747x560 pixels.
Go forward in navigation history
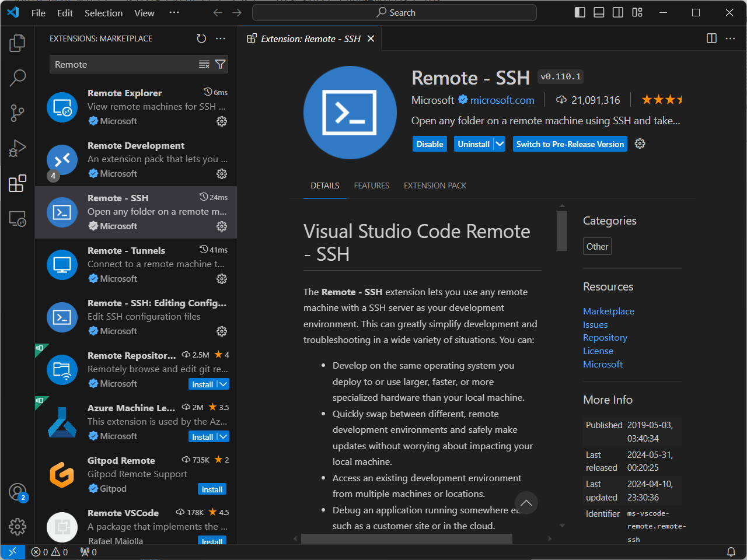coord(237,13)
